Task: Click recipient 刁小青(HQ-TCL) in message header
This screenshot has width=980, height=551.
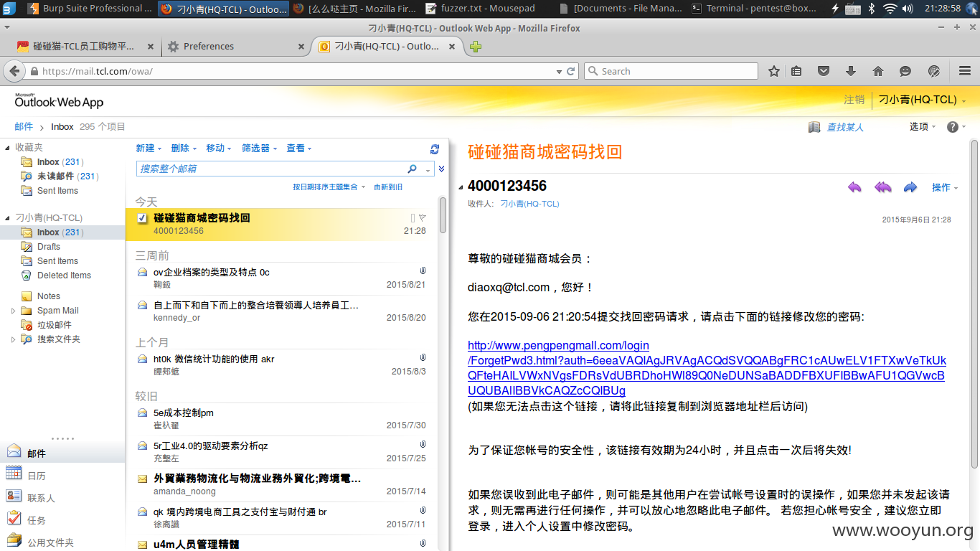Action: tap(529, 204)
